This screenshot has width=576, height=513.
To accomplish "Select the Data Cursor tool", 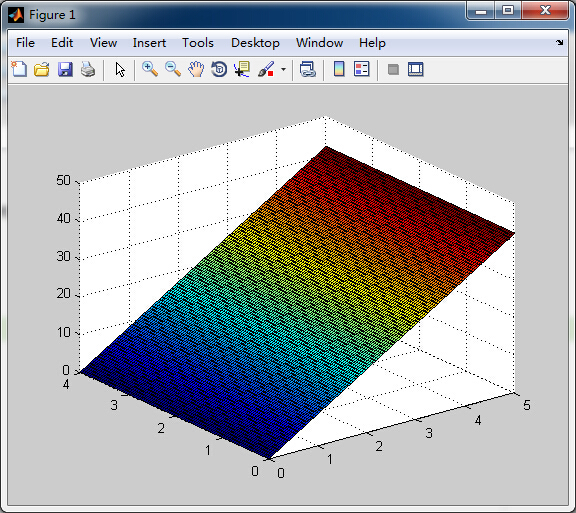I will (x=242, y=69).
